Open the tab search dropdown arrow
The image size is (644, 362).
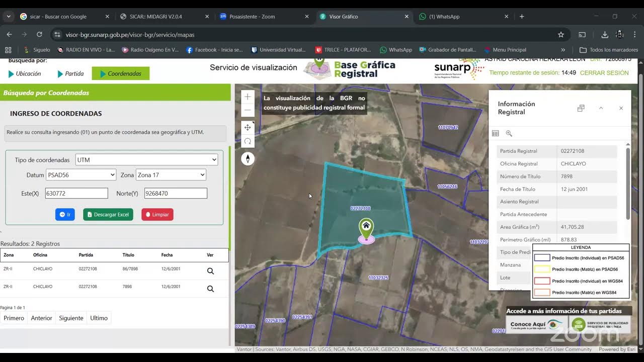tap(9, 17)
